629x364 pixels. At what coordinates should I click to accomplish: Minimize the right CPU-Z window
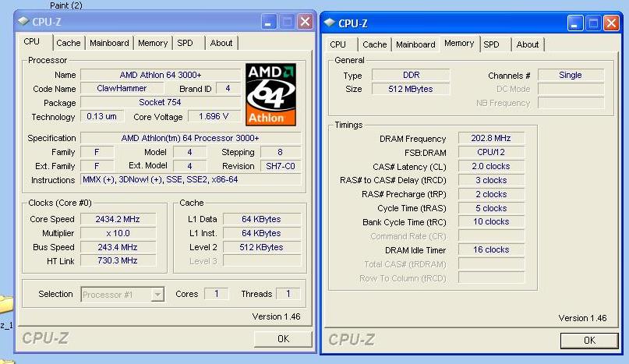pos(575,23)
